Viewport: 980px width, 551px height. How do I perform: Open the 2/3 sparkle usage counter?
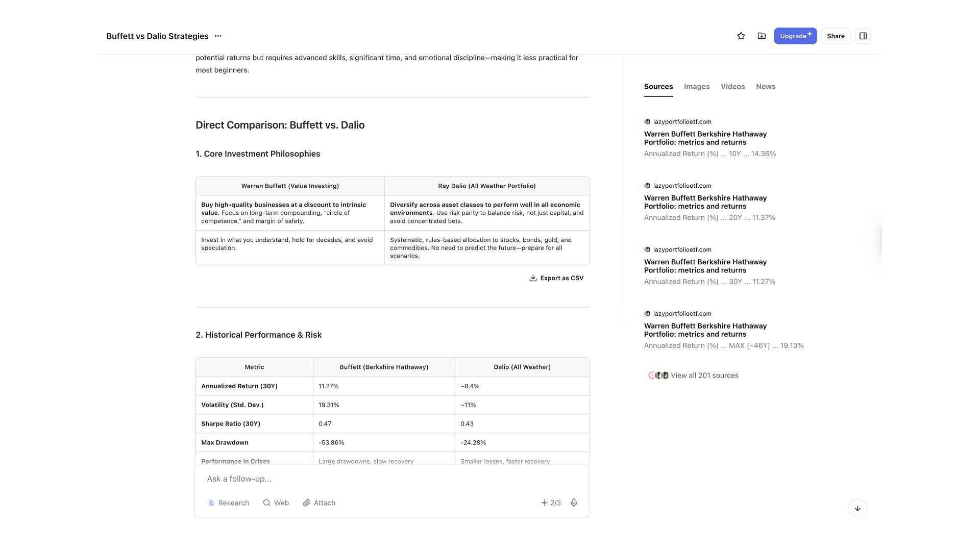pos(551,503)
